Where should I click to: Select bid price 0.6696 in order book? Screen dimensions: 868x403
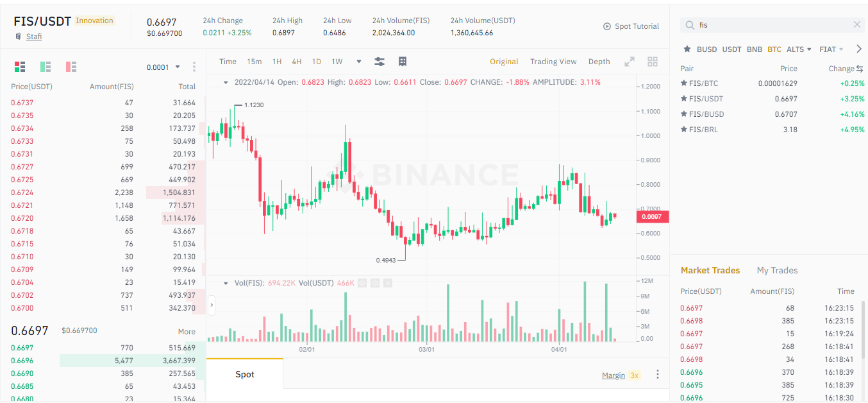coord(22,361)
